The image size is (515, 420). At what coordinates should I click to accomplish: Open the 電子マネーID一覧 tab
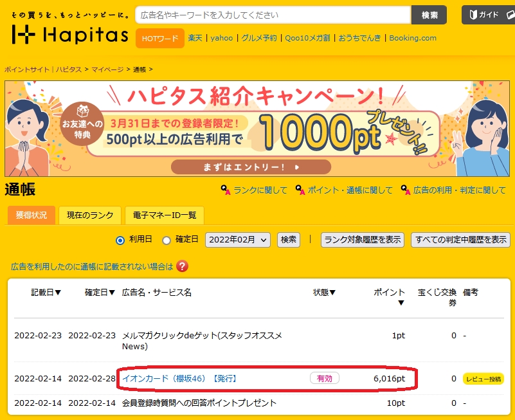(165, 215)
